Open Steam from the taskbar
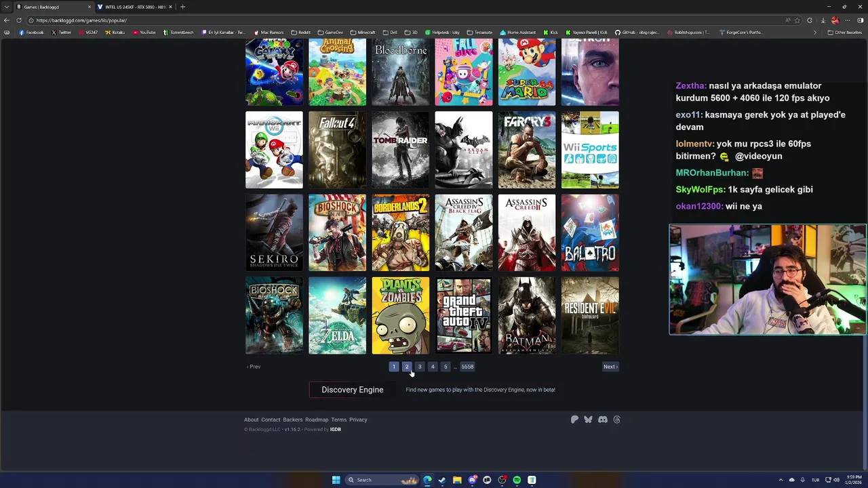The height and width of the screenshot is (488, 868). [442, 480]
